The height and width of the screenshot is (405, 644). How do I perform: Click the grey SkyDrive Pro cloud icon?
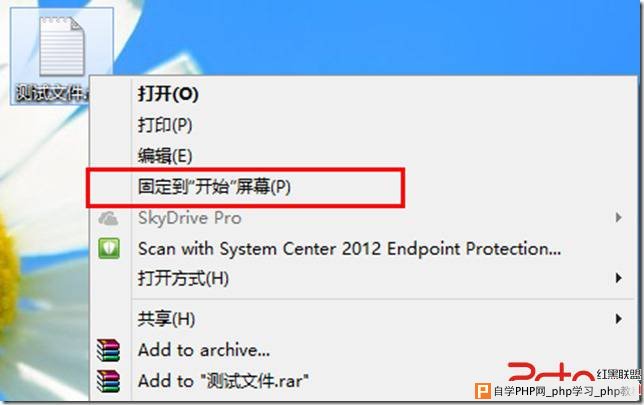tap(108, 218)
